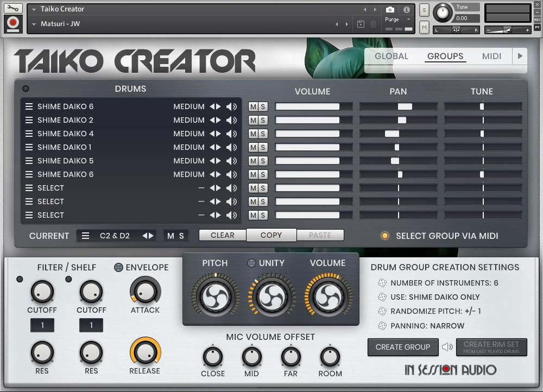Click the main Volume knob

pos(328,297)
